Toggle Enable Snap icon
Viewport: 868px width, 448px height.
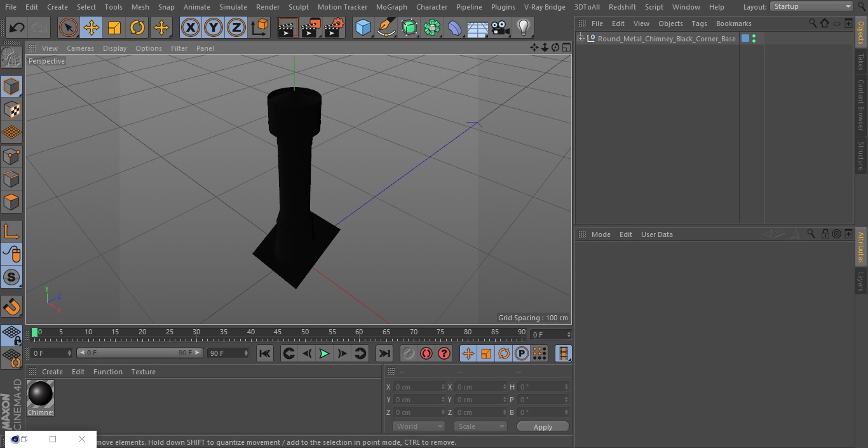[x=11, y=278]
